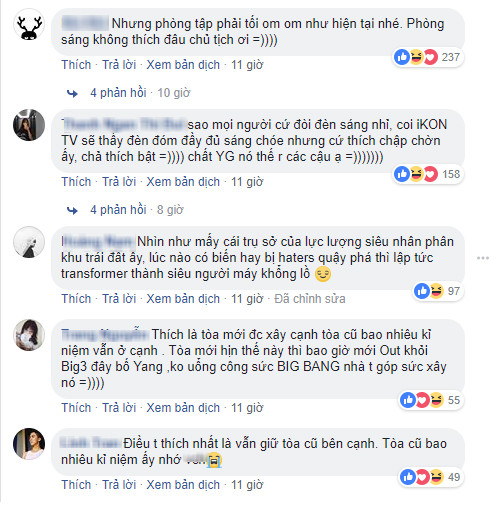Image resolution: width=499 pixels, height=505 pixels.
Task: Click 'Trả lời' under the transformer comment
Action: pos(119,299)
